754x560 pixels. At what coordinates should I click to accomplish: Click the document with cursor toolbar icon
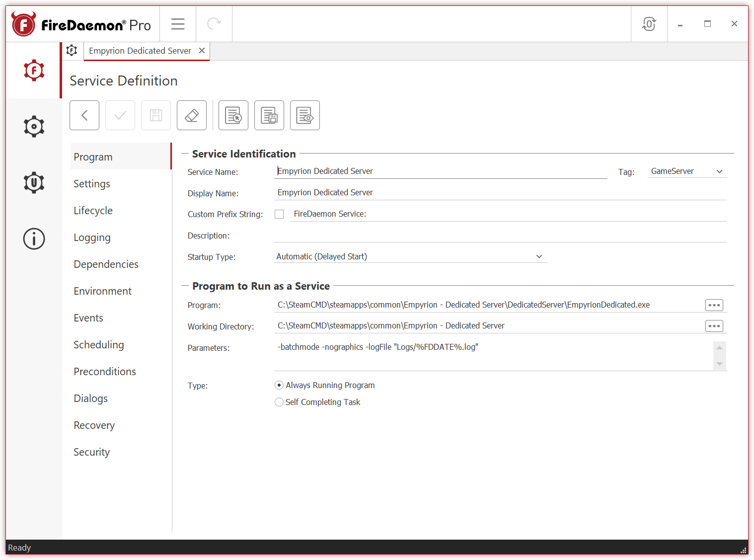233,115
